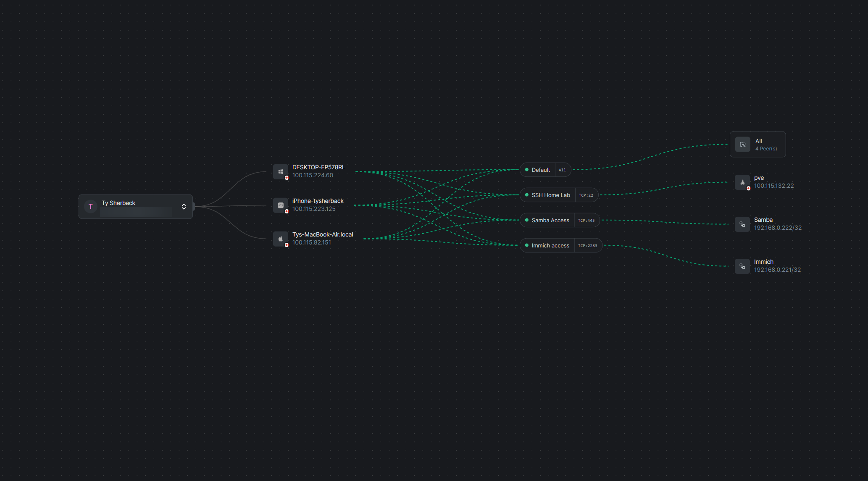Click the group icon of the All node
The width and height of the screenshot is (868, 481).
(742, 145)
